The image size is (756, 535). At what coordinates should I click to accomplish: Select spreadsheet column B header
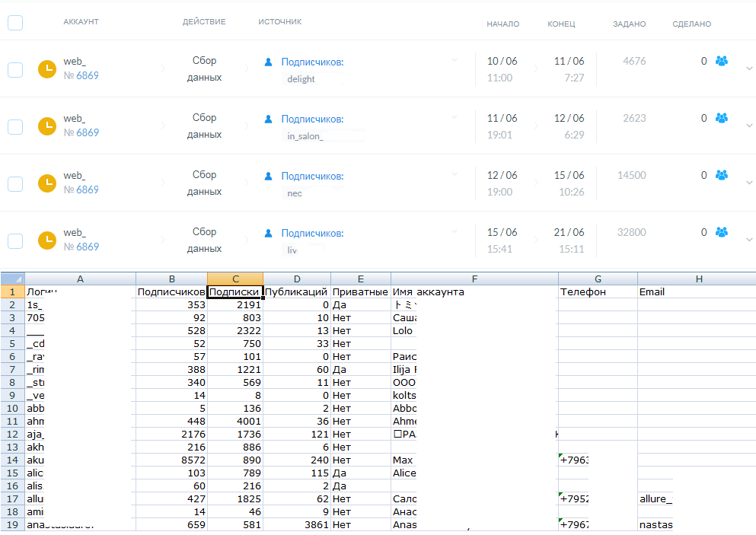pos(171,279)
